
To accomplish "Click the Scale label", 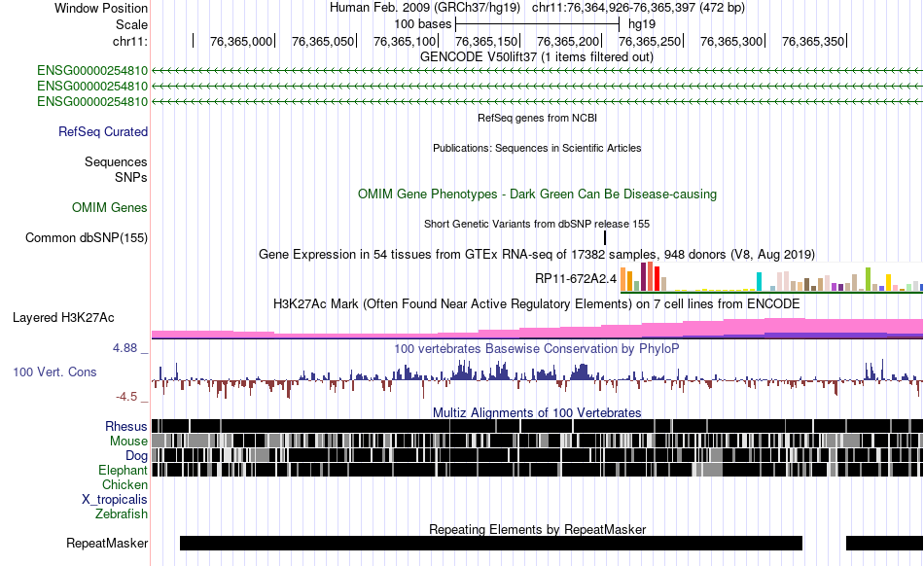I will (x=131, y=24).
